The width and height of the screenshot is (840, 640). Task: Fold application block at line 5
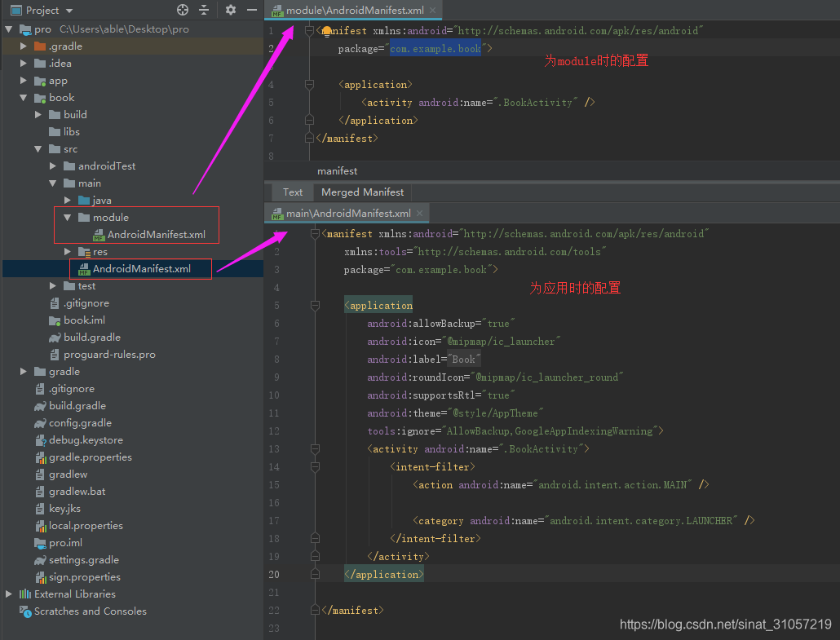(315, 305)
